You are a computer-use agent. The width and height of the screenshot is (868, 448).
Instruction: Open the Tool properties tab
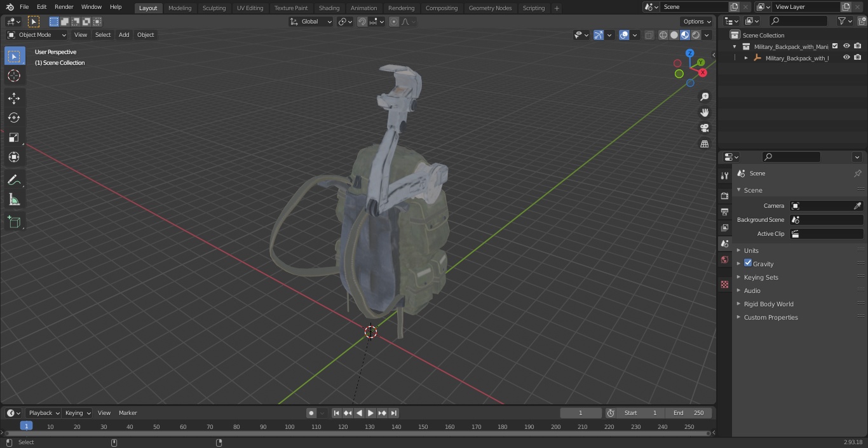724,175
